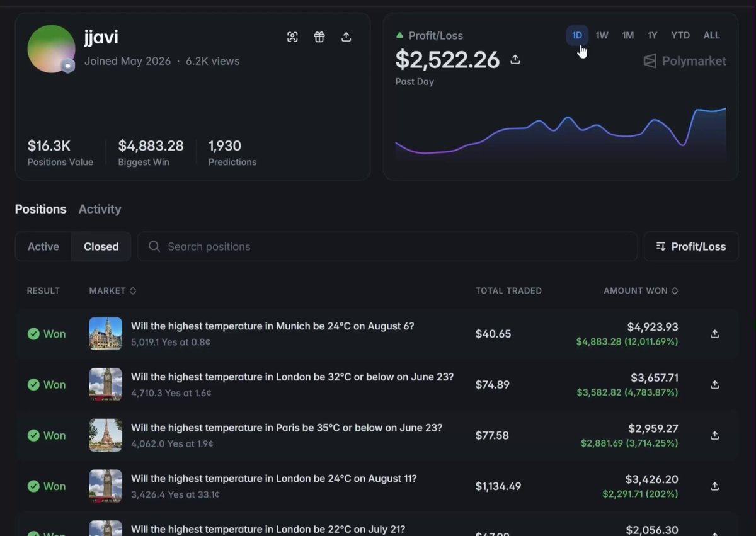Screen dimensions: 756x536
Task: Click the 1,930 Predictions count
Action: (225, 146)
